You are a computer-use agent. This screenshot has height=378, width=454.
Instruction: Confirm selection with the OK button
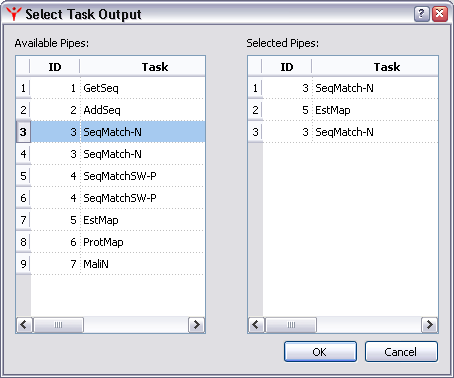(x=320, y=352)
